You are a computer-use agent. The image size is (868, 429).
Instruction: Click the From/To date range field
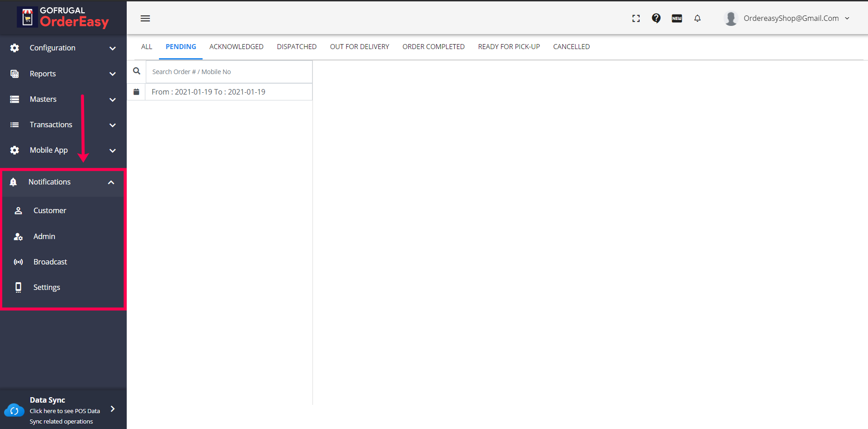coord(229,92)
